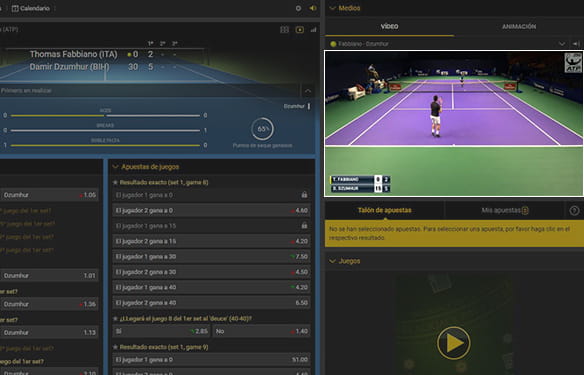The height and width of the screenshot is (375, 584).
Task: Bet El jugador 2 gana a 15 at 4.20
Action: click(212, 241)
